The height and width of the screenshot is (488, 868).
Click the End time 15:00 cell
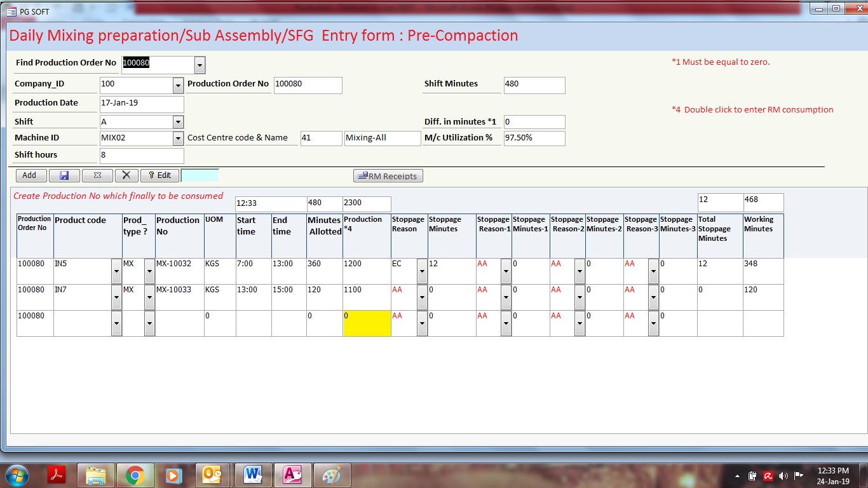tap(288, 297)
